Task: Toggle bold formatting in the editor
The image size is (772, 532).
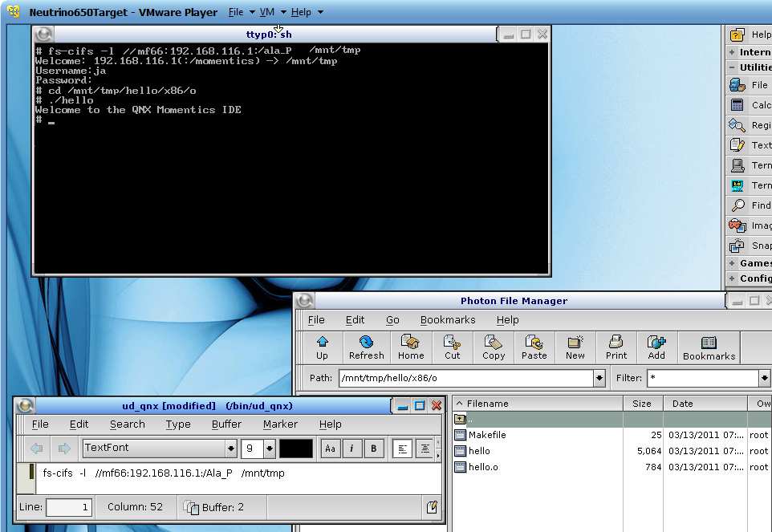Action: pyautogui.click(x=374, y=449)
